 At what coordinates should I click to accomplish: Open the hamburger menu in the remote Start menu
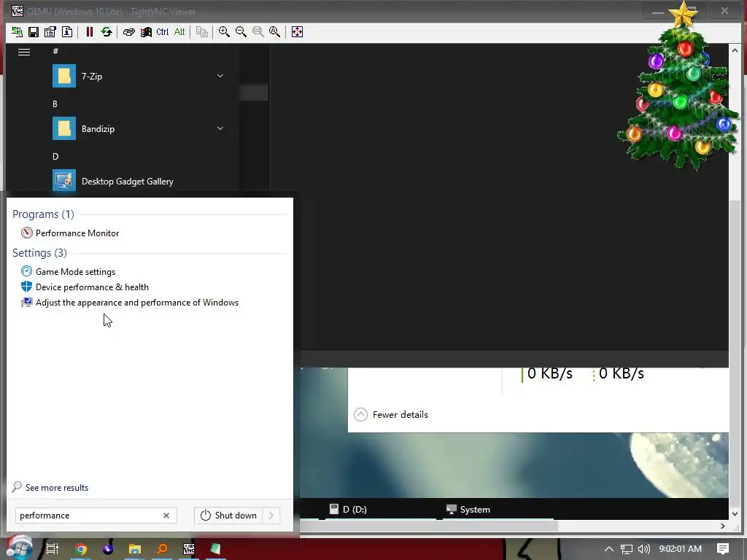24,52
